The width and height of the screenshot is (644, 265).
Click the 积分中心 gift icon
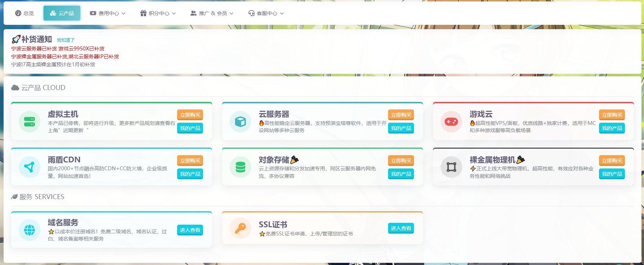(143, 13)
